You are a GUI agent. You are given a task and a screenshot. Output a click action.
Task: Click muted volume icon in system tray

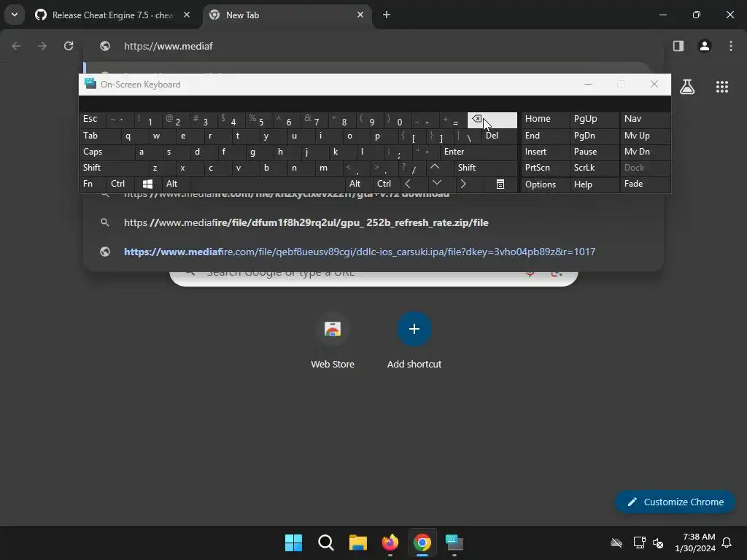pos(658,542)
